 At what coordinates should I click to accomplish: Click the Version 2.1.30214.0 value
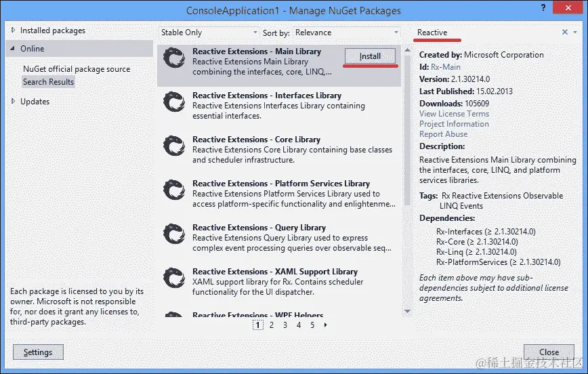pyautogui.click(x=470, y=79)
